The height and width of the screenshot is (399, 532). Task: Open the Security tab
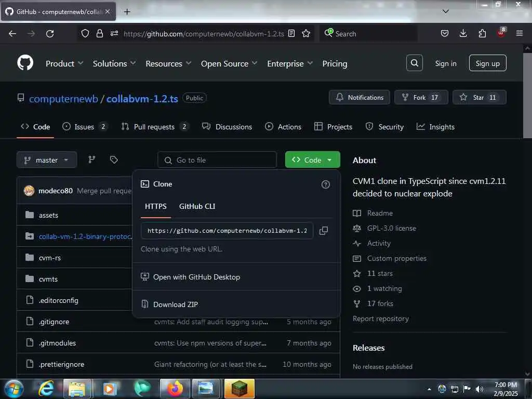pos(384,127)
